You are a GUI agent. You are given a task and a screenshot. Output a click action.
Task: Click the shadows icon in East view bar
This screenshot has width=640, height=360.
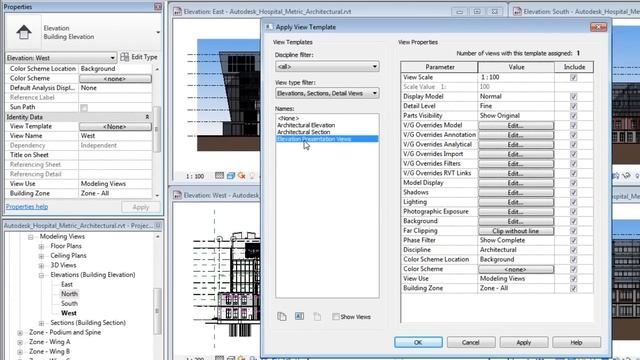tap(252, 176)
